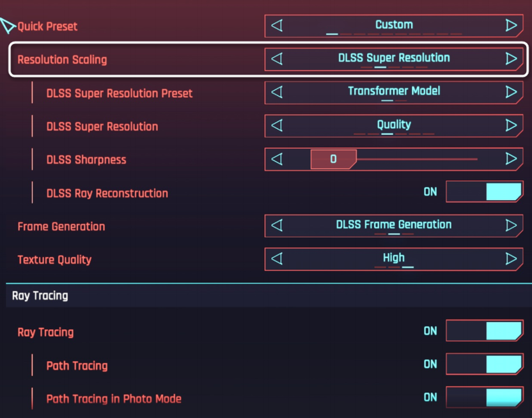Click left arrow on Frame Generation
This screenshot has height=418, width=532.
pos(277,226)
